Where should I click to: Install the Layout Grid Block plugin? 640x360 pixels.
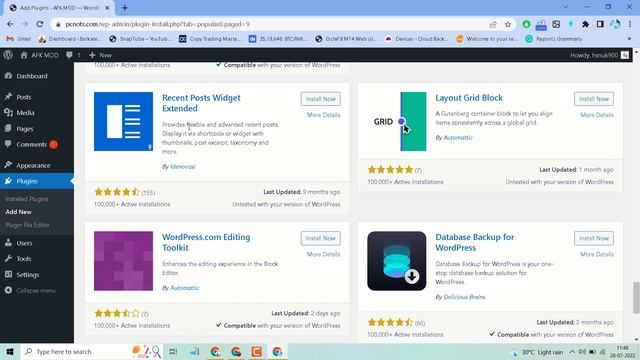click(x=593, y=99)
